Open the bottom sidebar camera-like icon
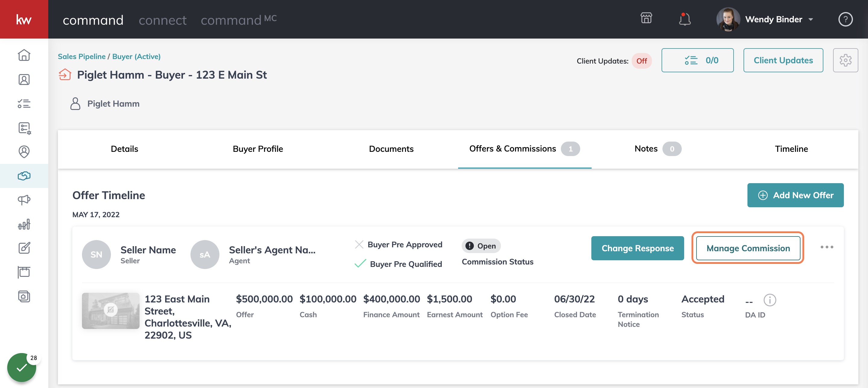This screenshot has height=388, width=868. tap(24, 296)
